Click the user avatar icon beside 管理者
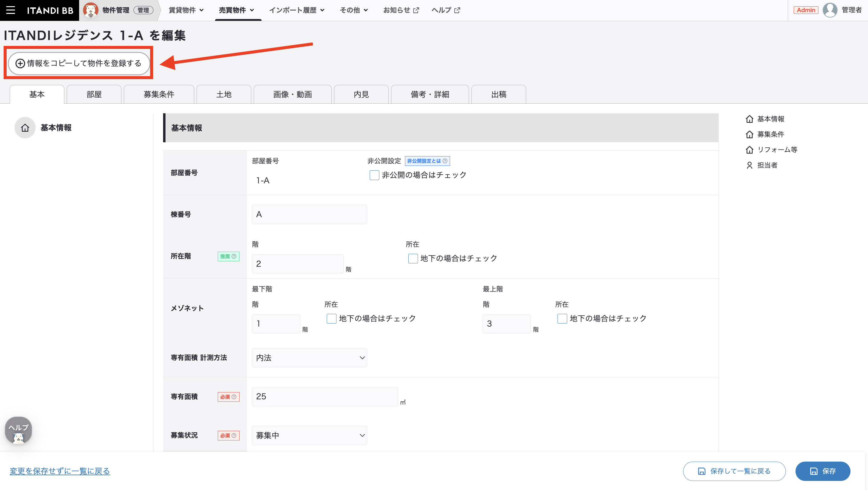868x490 pixels. (830, 10)
